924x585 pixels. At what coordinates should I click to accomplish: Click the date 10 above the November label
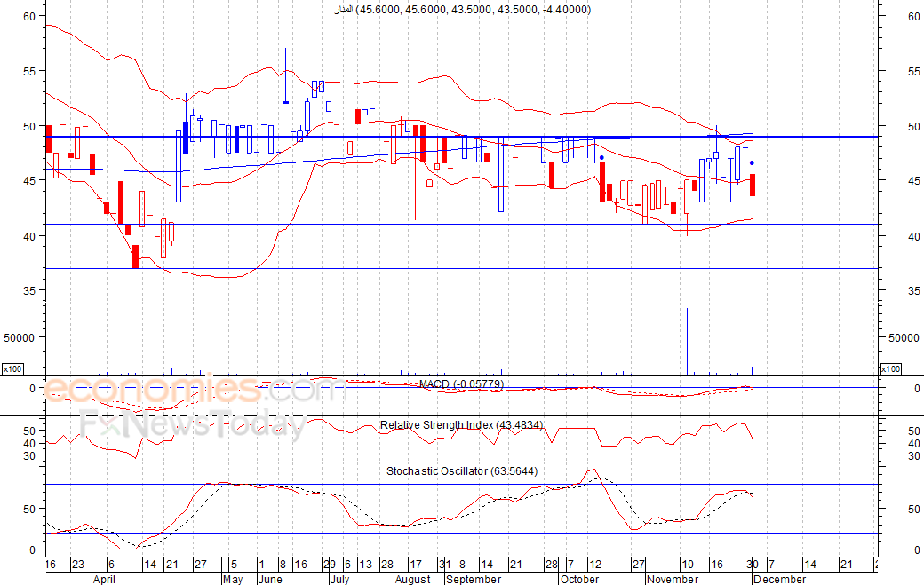point(687,565)
